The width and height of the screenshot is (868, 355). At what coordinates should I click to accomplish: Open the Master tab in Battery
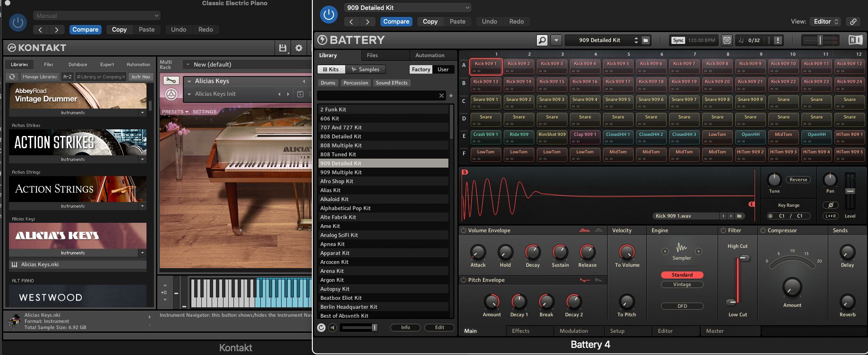click(x=714, y=331)
